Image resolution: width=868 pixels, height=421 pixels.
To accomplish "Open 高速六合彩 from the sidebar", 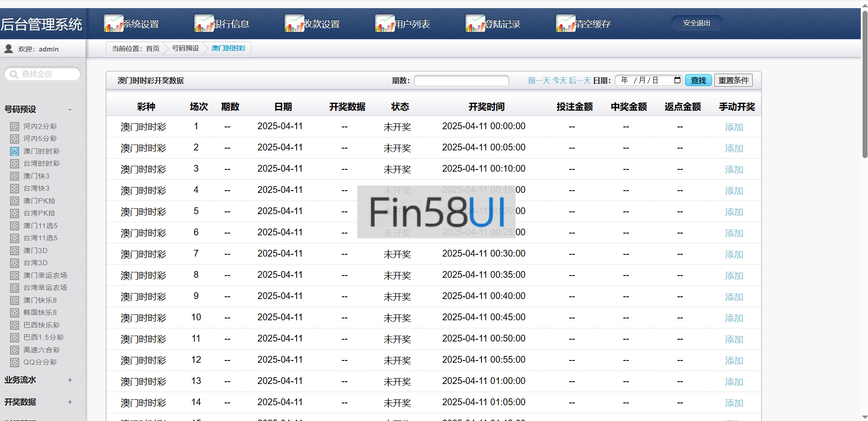I will coord(41,350).
